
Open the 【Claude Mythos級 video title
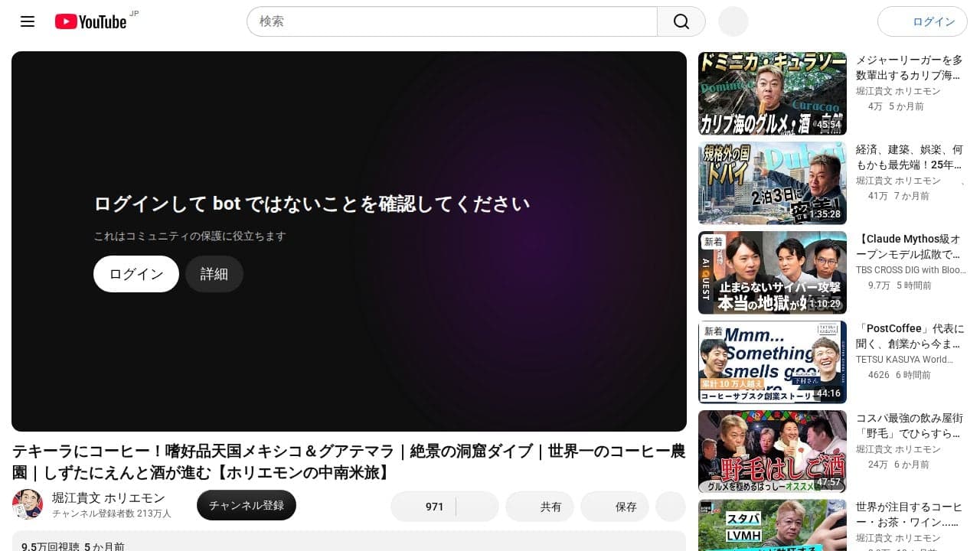tap(910, 246)
